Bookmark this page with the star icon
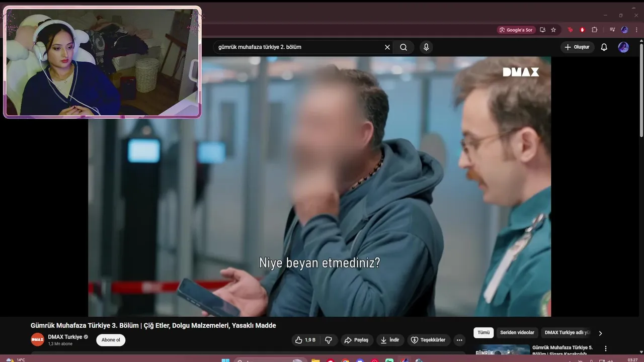The height and width of the screenshot is (362, 644). point(553,30)
